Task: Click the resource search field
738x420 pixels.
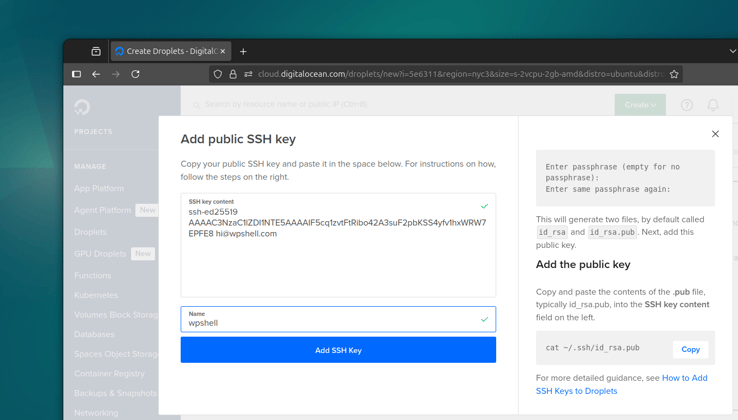Action: 286,104
